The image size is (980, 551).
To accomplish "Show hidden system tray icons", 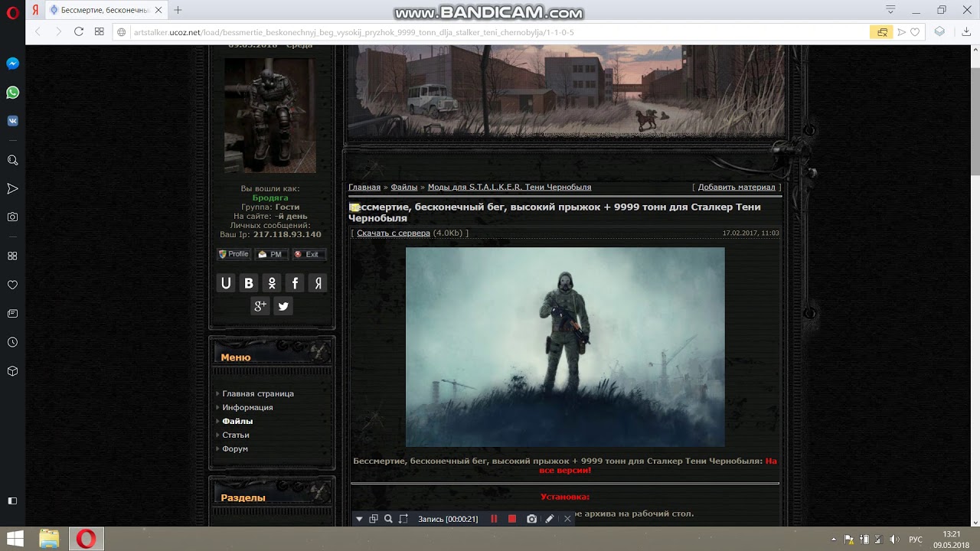I will [834, 540].
